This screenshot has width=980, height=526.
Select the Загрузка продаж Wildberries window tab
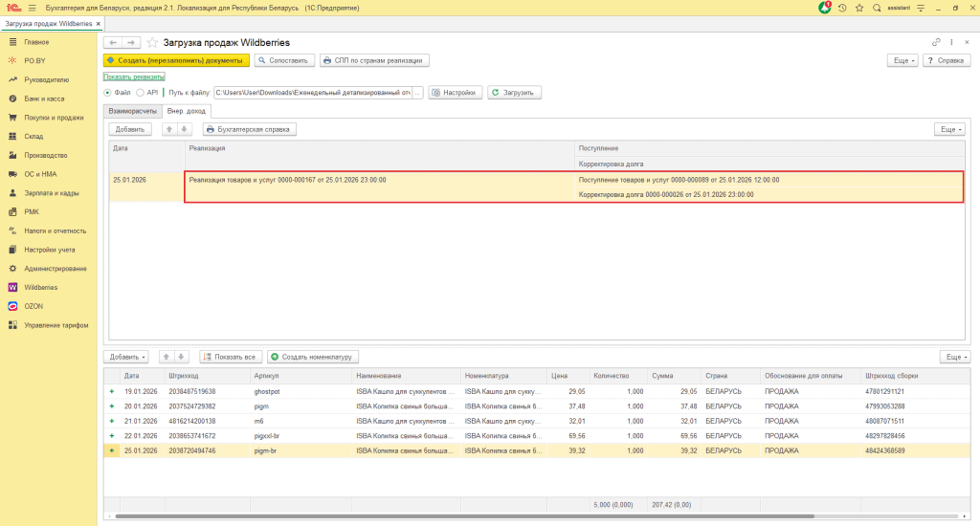[x=48, y=24]
